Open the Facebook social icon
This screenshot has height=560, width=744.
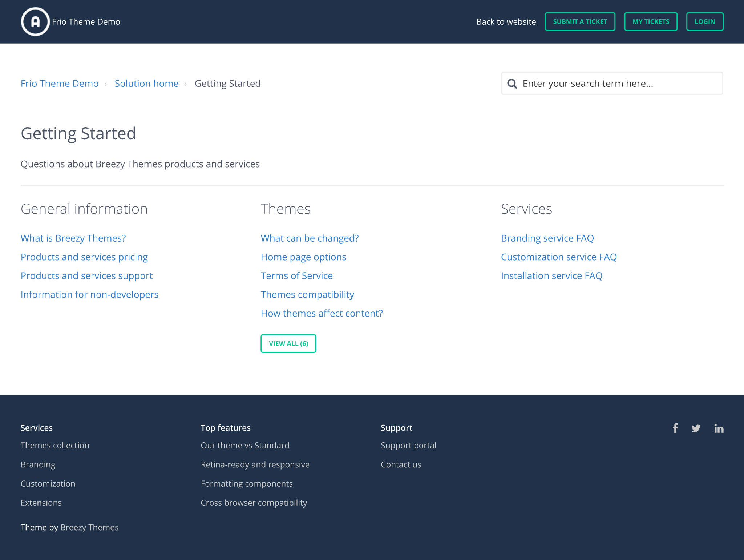click(x=675, y=428)
